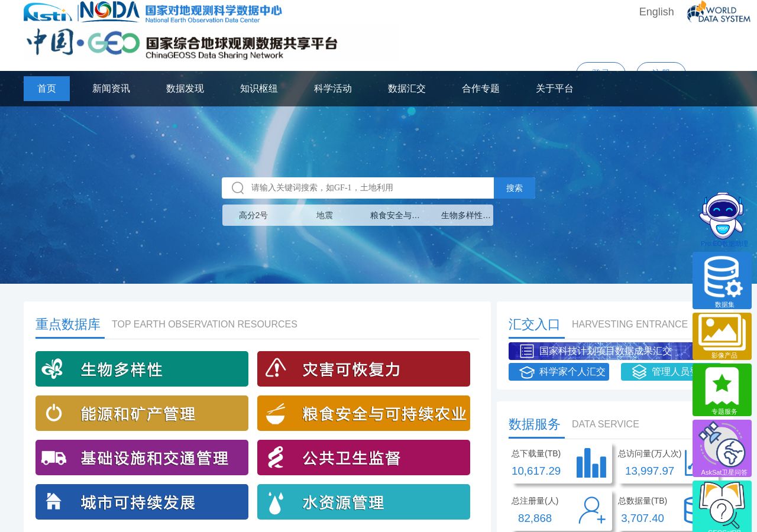Click the 国家科技计划项目数据成果汇交 button
The image size is (757, 532).
(600, 351)
